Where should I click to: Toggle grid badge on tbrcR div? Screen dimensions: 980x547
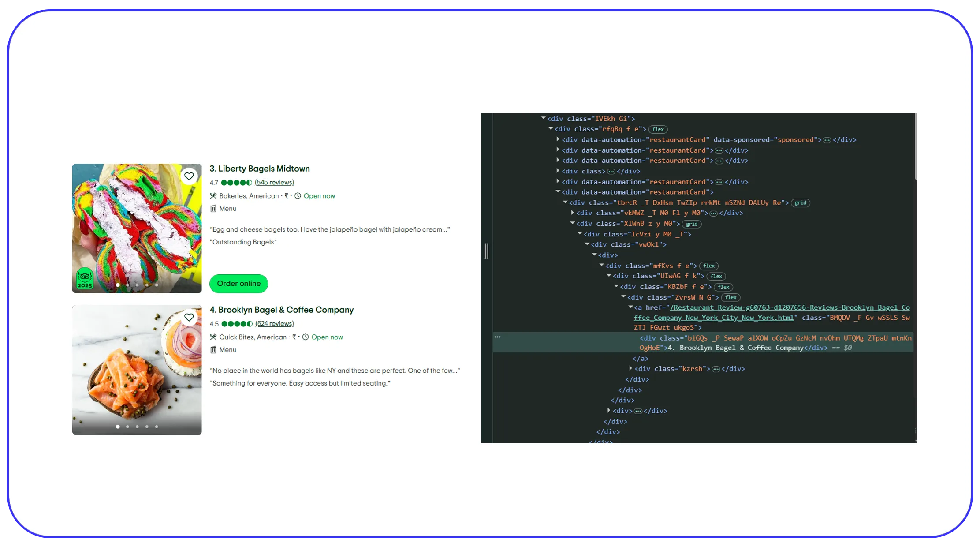pos(801,203)
